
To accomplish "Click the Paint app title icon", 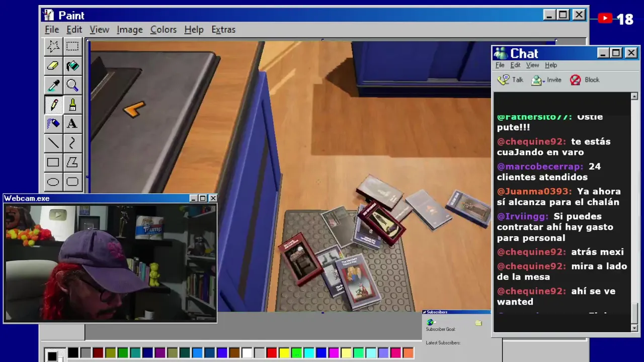I will [x=48, y=15].
